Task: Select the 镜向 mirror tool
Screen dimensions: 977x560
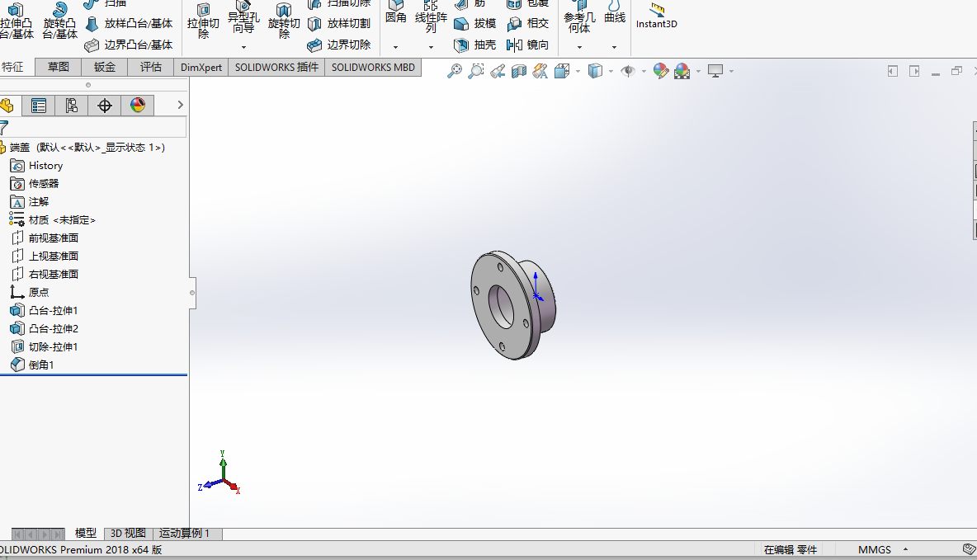Action: pos(528,45)
